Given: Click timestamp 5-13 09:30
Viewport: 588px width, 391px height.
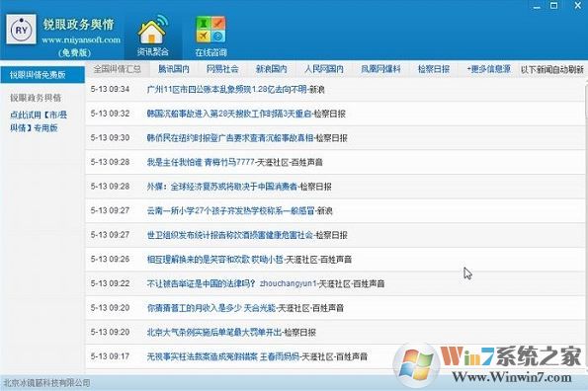Looking at the screenshot, I should tap(110, 138).
